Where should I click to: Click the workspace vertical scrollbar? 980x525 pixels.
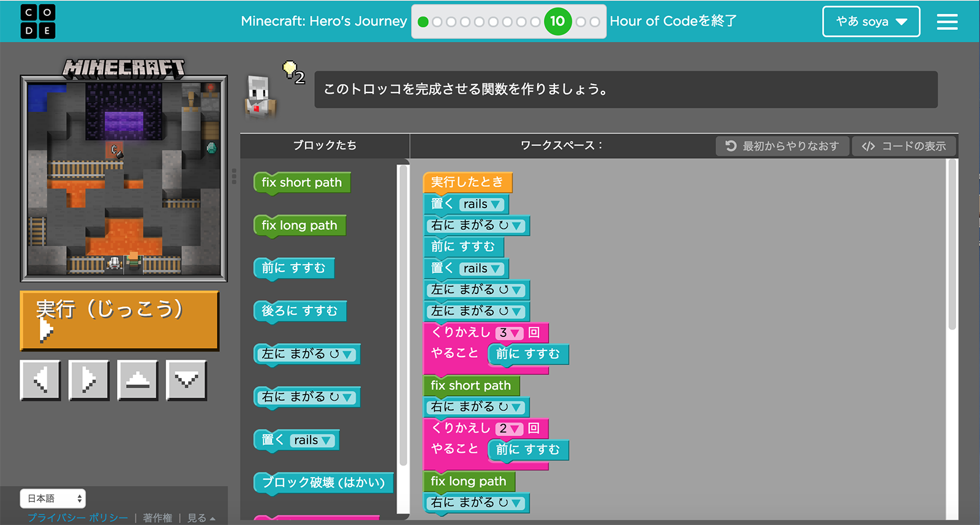click(952, 245)
